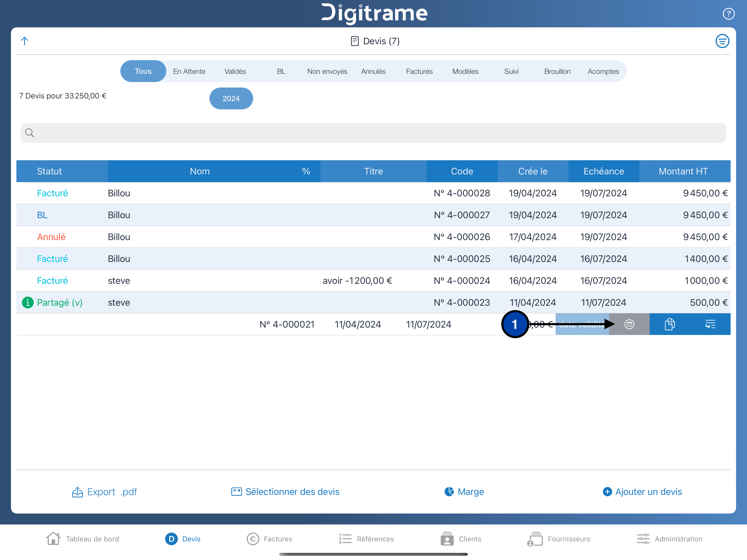Tap the Partagé (v) status
The height and width of the screenshot is (560, 747).
[x=60, y=303]
